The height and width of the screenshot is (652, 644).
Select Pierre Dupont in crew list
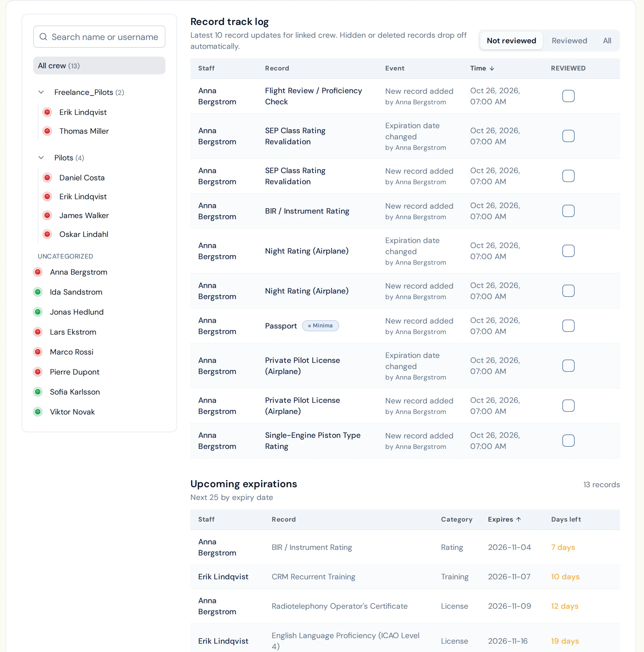point(75,372)
